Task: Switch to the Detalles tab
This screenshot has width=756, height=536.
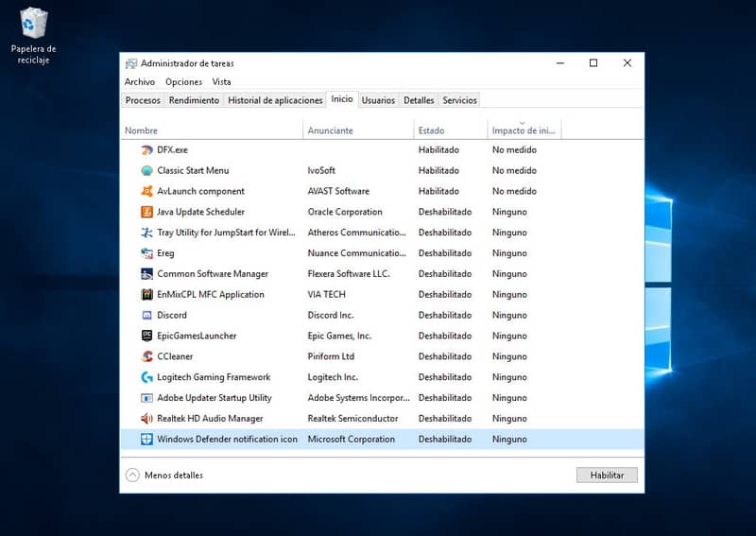Action: coord(419,100)
